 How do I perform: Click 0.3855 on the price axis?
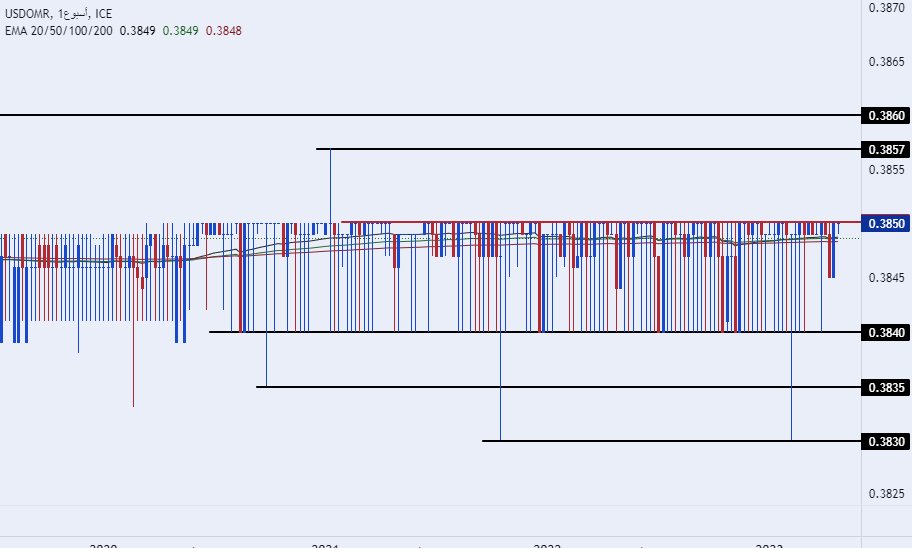(886, 170)
